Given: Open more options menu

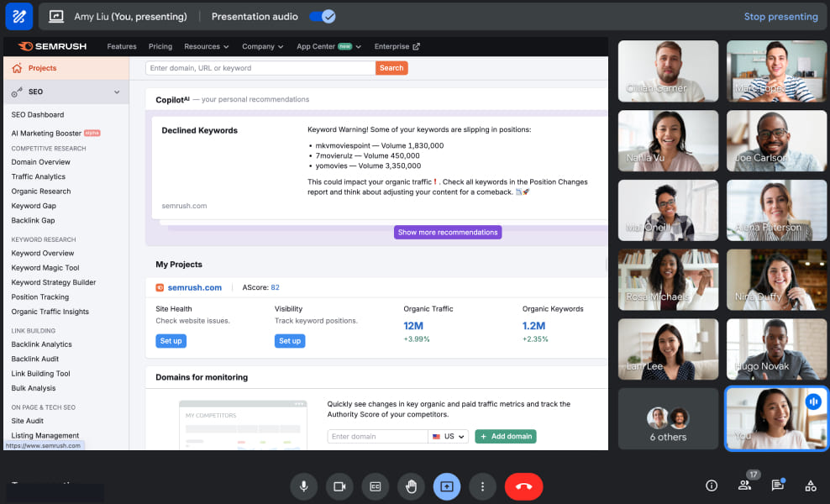Looking at the screenshot, I should 482,486.
